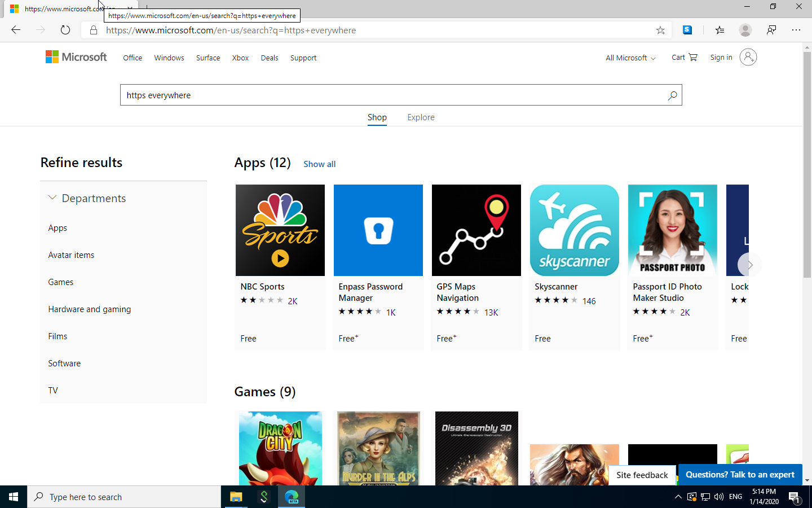The image size is (812, 508).
Task: Open Questions? Talk to an expert
Action: point(739,474)
